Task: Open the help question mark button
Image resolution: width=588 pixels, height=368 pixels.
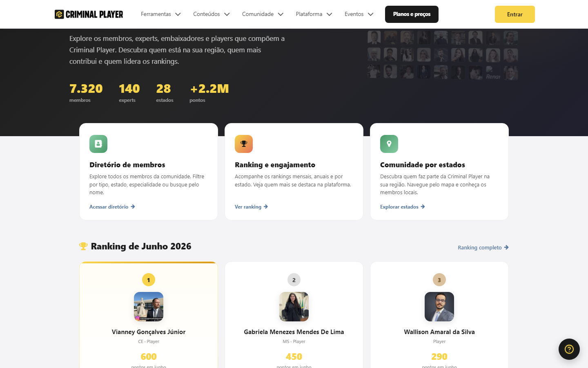Action: pos(569,349)
